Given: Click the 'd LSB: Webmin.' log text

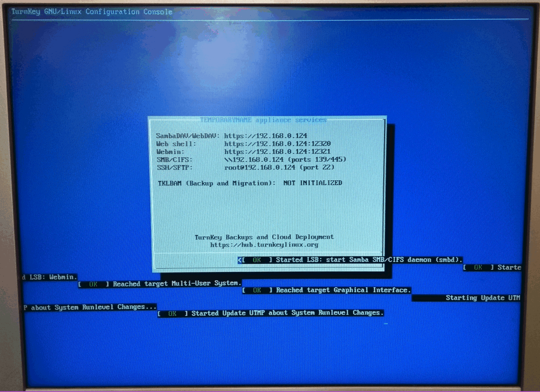Looking at the screenshot, I should click(x=49, y=277).
